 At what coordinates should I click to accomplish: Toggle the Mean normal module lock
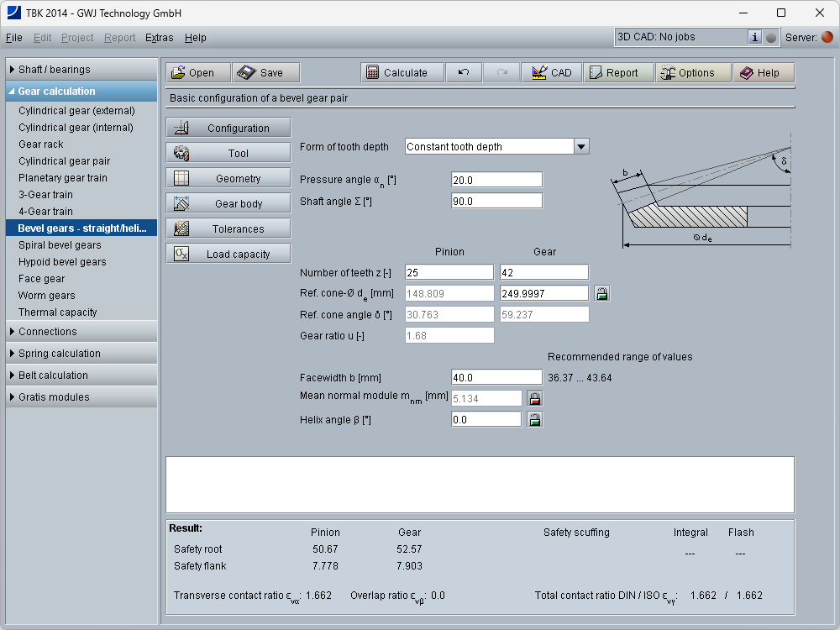pyautogui.click(x=534, y=398)
